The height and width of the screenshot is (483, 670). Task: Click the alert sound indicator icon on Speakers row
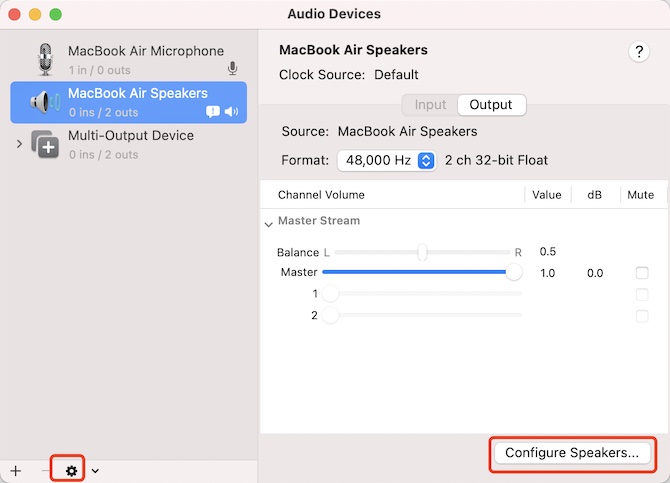(x=213, y=112)
